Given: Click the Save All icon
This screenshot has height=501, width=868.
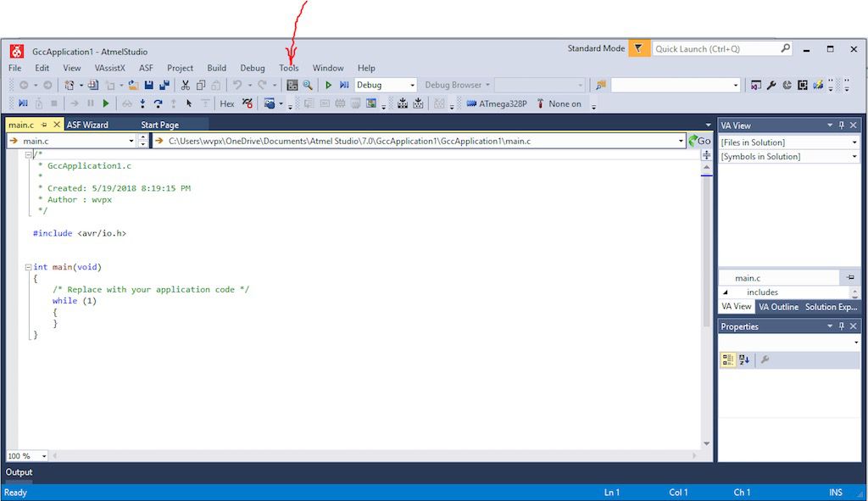Looking at the screenshot, I should (x=164, y=86).
